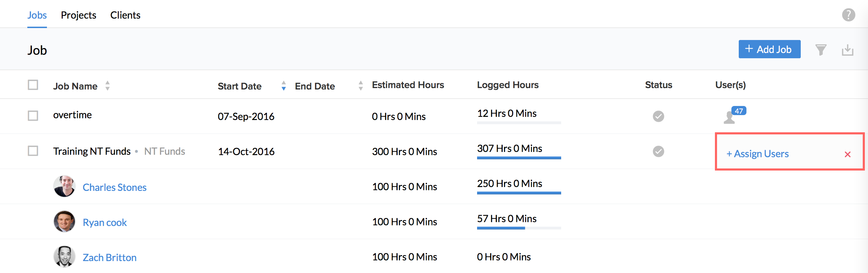Click the Assign Users link

(x=758, y=154)
